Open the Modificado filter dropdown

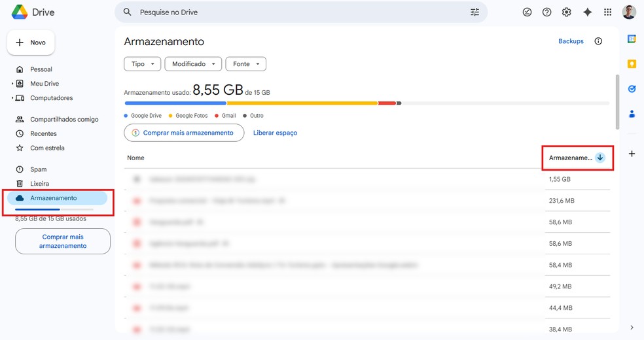pyautogui.click(x=193, y=64)
